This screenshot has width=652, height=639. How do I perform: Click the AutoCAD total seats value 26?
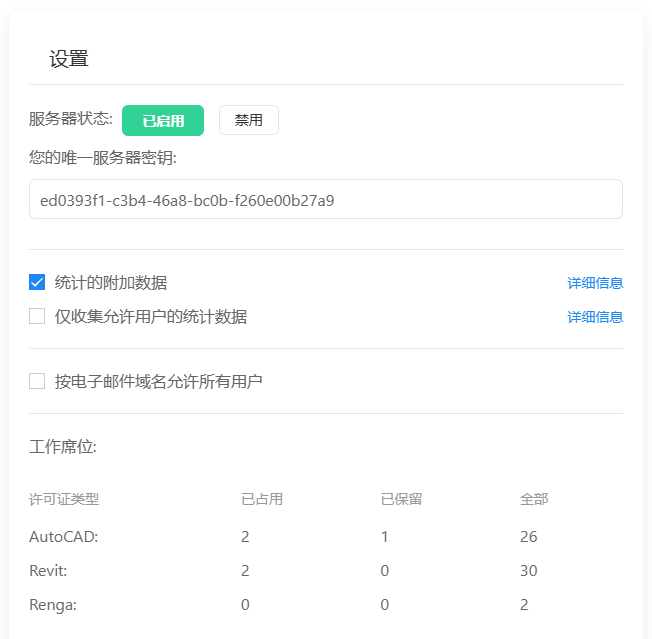click(528, 537)
